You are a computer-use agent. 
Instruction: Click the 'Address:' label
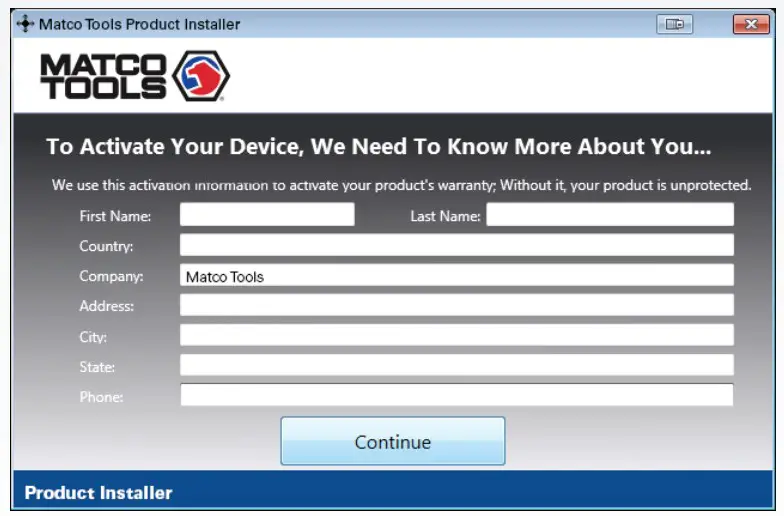click(x=106, y=306)
